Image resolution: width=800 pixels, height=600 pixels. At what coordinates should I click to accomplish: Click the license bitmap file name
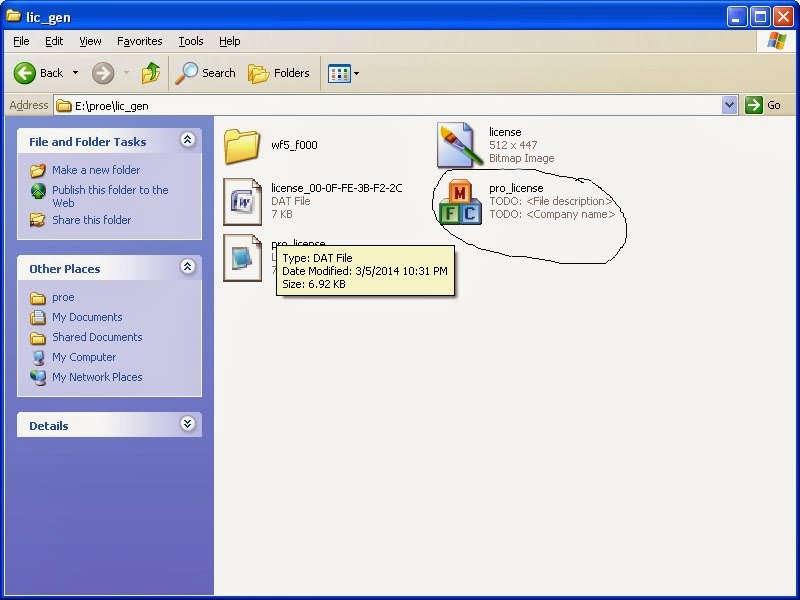pyautogui.click(x=505, y=132)
